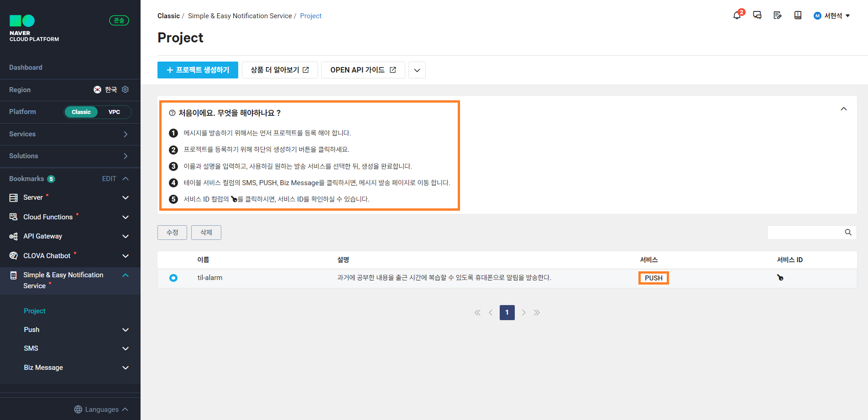Open the 서현석 user account dropdown

click(832, 16)
